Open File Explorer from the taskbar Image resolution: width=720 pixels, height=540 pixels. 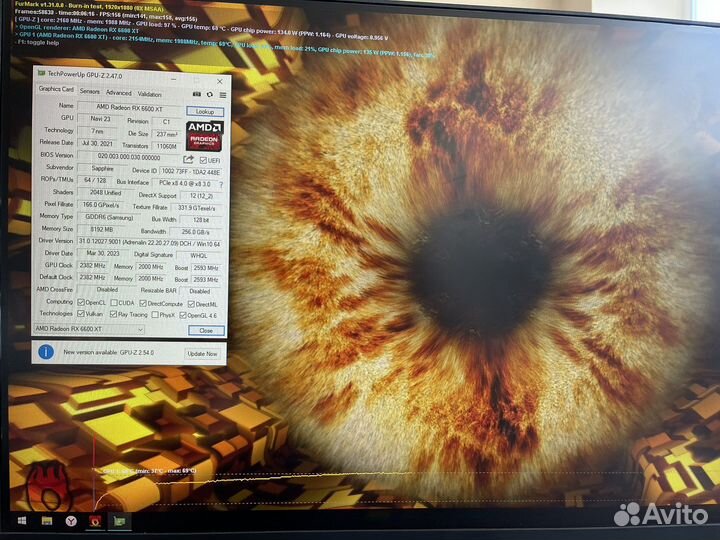point(47,521)
